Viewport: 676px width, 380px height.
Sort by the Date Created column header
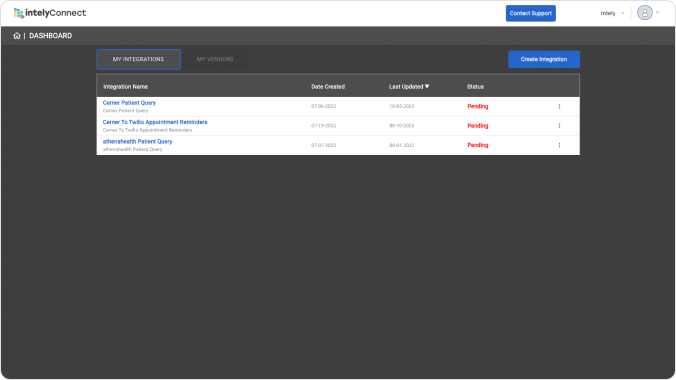328,87
